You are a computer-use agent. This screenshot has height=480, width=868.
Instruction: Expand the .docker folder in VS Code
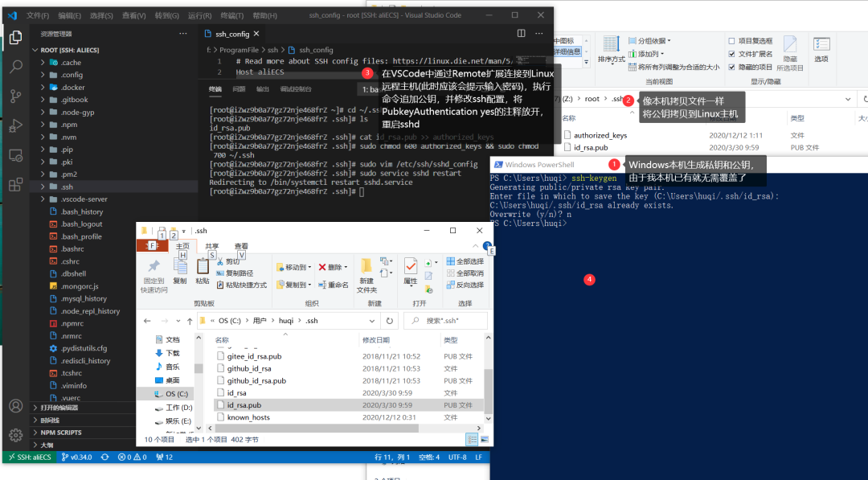click(x=43, y=88)
